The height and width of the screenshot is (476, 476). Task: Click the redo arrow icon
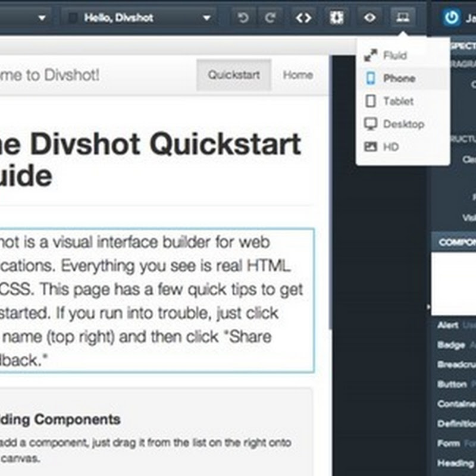pyautogui.click(x=270, y=18)
